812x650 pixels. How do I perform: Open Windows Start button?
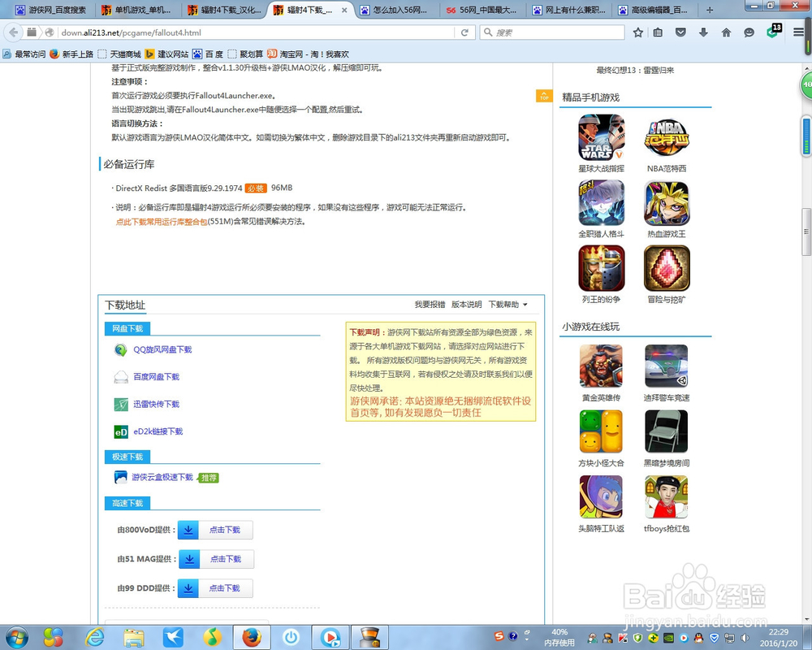[x=16, y=637]
